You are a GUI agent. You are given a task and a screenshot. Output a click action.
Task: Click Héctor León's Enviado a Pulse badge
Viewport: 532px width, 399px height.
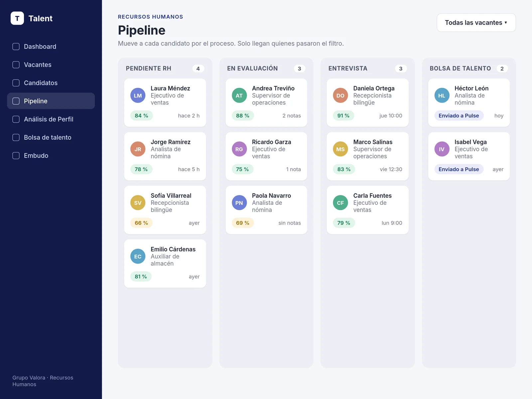click(x=459, y=115)
